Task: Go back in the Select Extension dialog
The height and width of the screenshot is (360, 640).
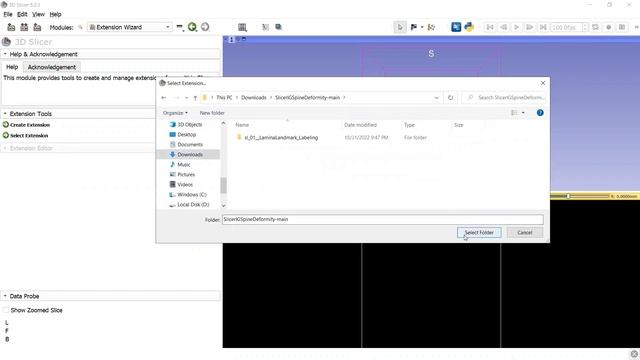Action: pyautogui.click(x=164, y=98)
